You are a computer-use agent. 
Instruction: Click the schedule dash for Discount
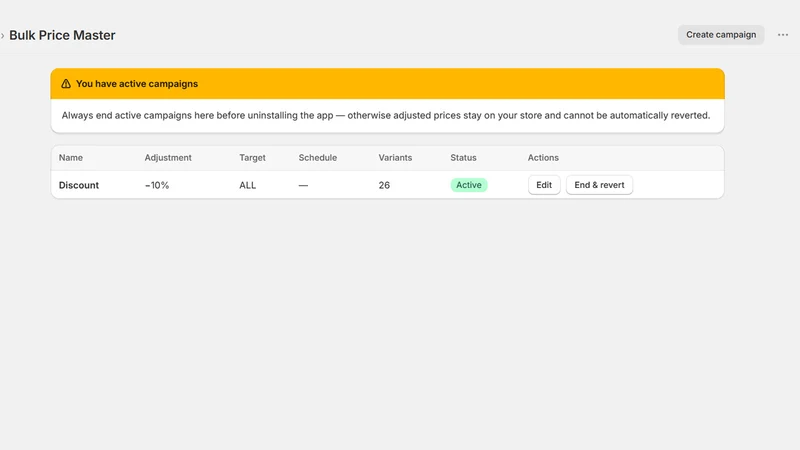pos(303,185)
